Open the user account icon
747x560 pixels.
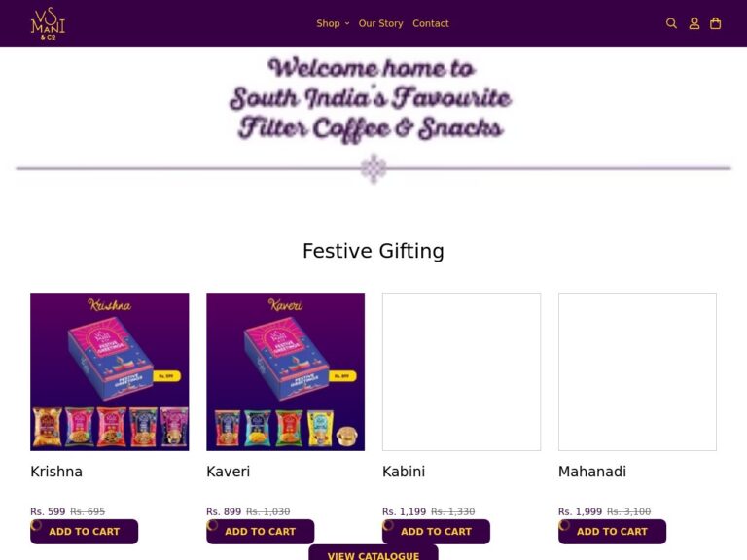click(694, 23)
